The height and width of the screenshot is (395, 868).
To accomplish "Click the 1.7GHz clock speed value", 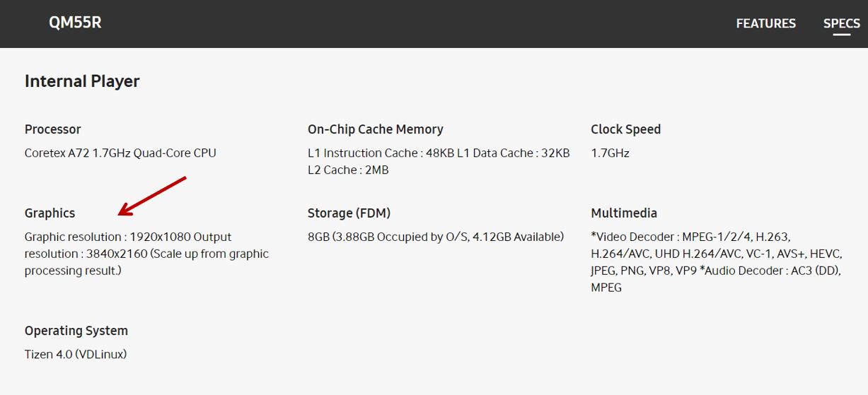I will click(x=610, y=153).
